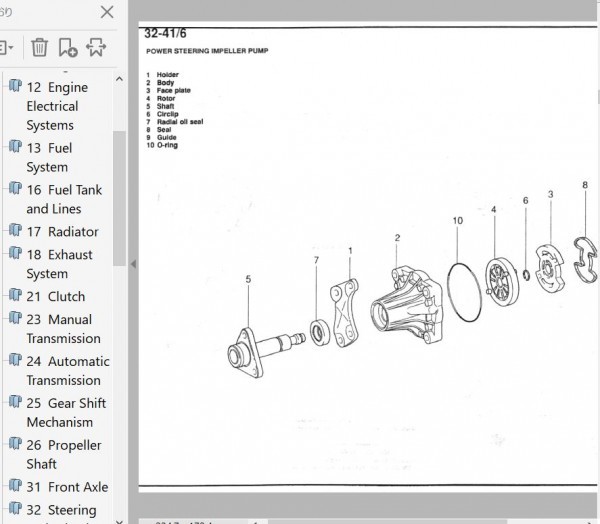Click the 24 Automatic Transmission bookmark icon

pyautogui.click(x=15, y=360)
